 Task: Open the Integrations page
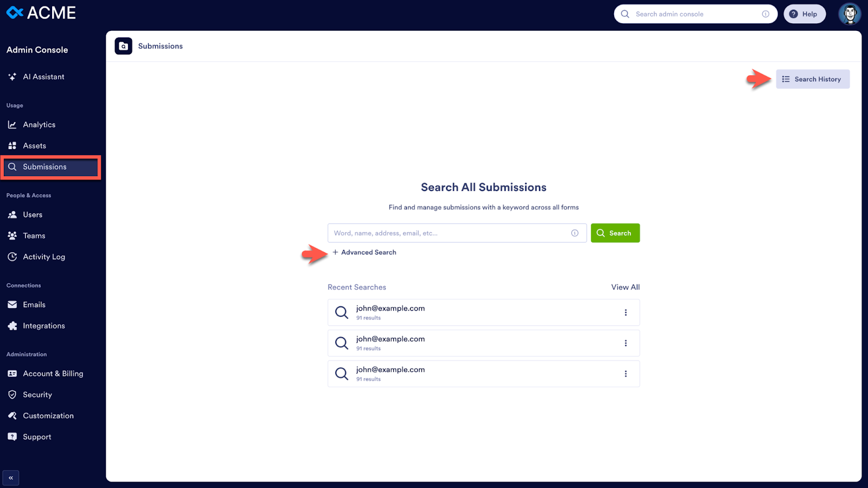44,325
